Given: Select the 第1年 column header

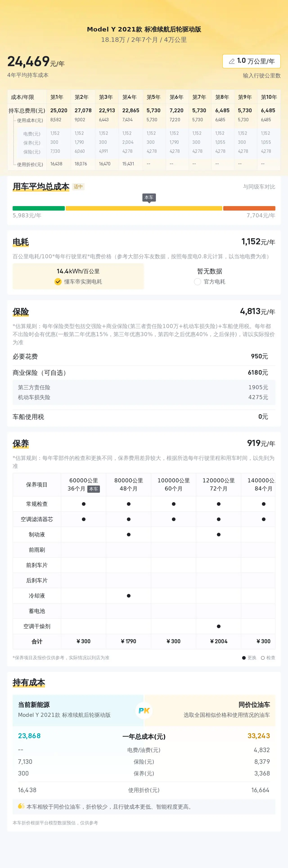Looking at the screenshot, I should point(57,97).
